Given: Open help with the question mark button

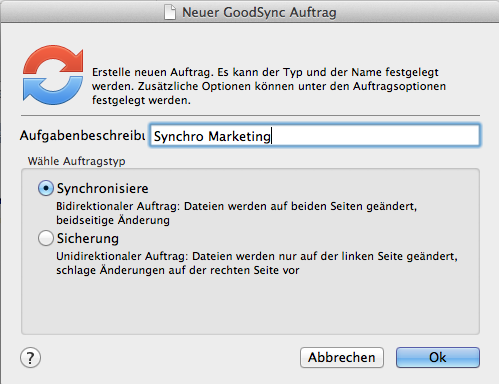Looking at the screenshot, I should (x=30, y=358).
